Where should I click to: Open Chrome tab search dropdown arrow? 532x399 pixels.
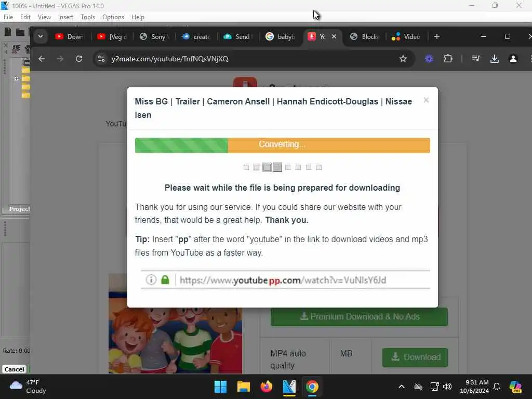click(41, 37)
